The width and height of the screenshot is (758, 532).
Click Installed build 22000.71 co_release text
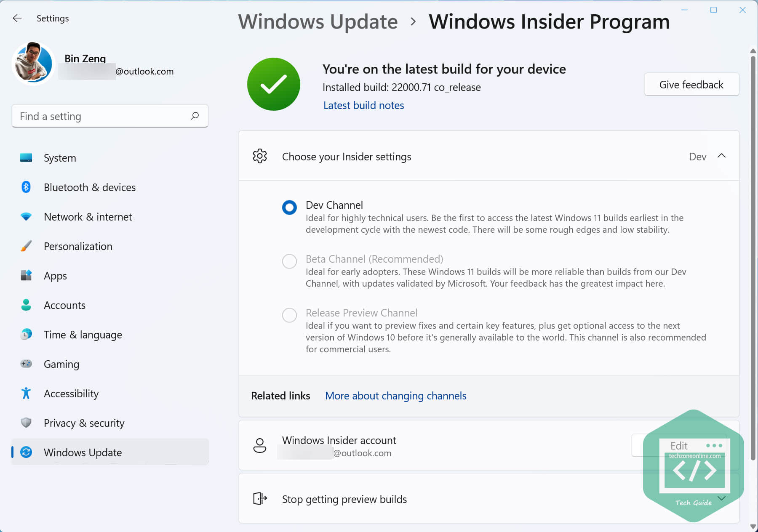(x=402, y=87)
